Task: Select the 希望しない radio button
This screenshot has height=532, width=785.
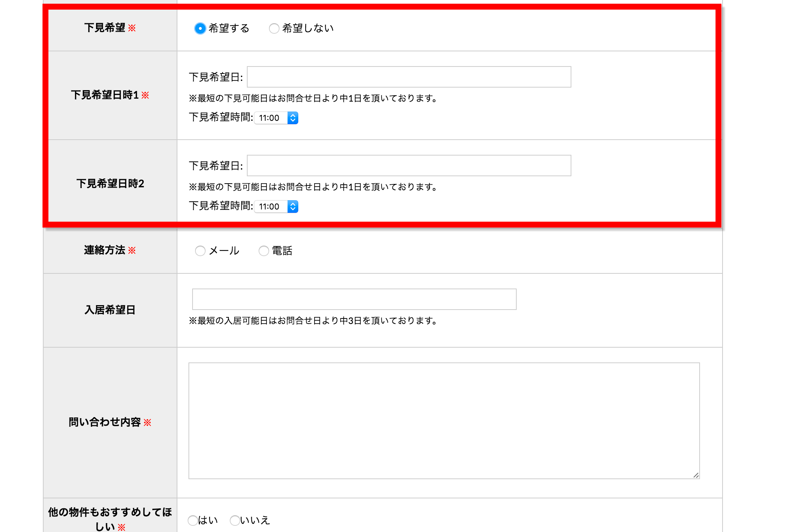Action: (x=274, y=28)
